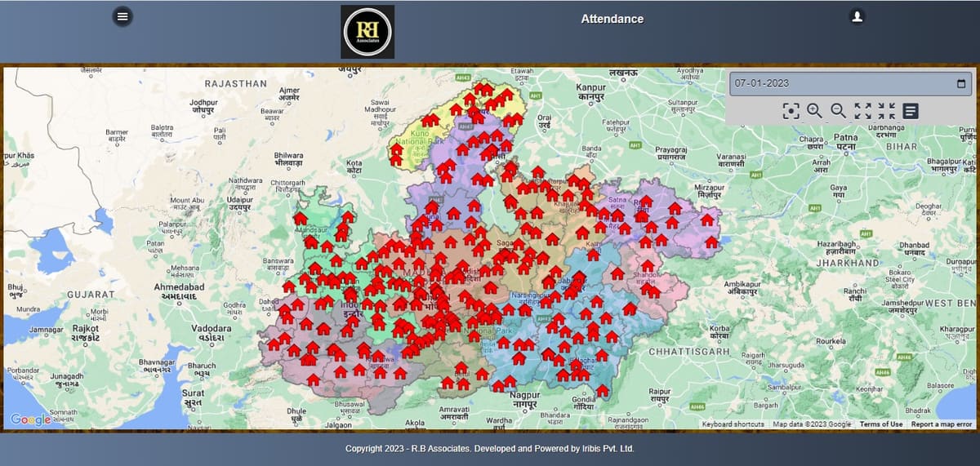980x466 pixels.
Task: Click the 07-01-2023 date field
Action: point(850,83)
